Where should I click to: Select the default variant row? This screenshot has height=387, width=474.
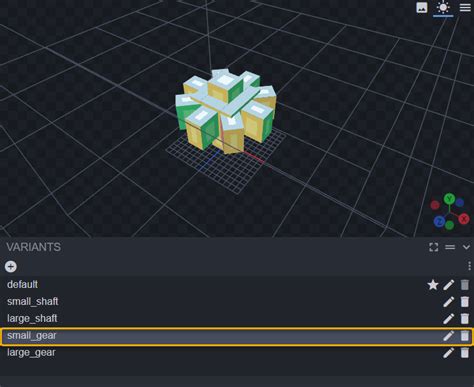click(x=237, y=285)
